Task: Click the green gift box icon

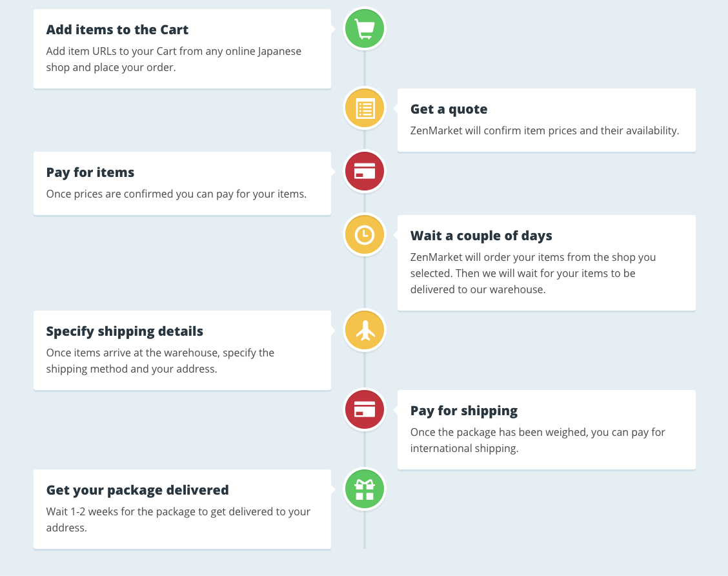Action: (365, 489)
